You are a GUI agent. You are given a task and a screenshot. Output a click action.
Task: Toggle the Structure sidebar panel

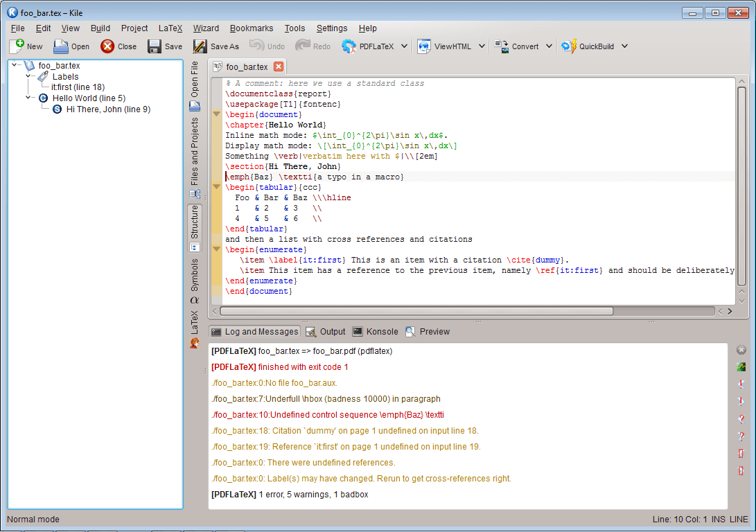[195, 222]
